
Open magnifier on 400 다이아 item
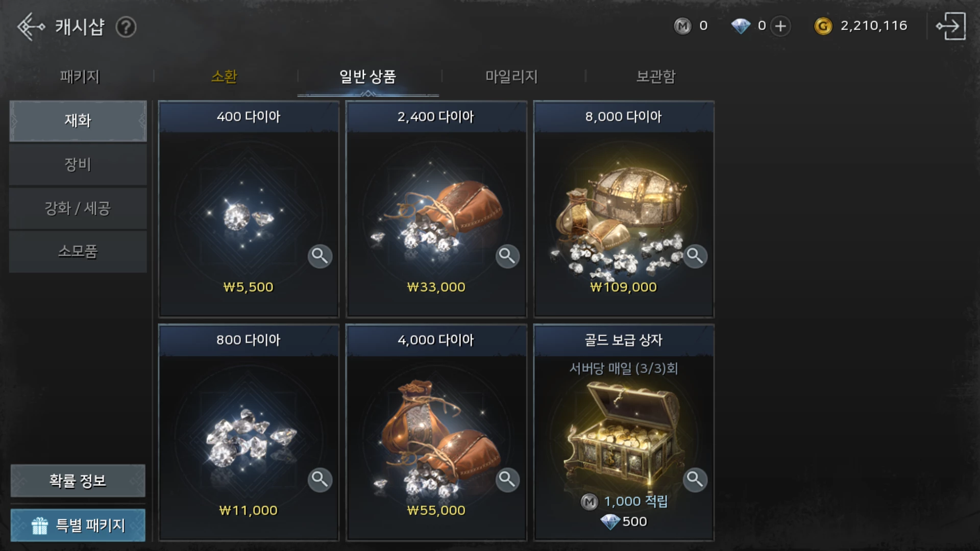coord(320,256)
